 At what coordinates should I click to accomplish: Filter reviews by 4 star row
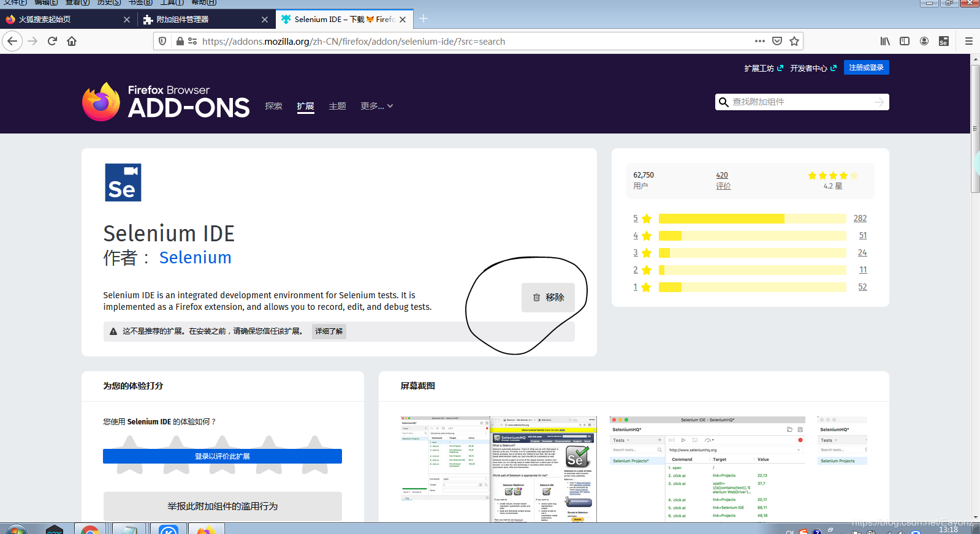tap(750, 236)
